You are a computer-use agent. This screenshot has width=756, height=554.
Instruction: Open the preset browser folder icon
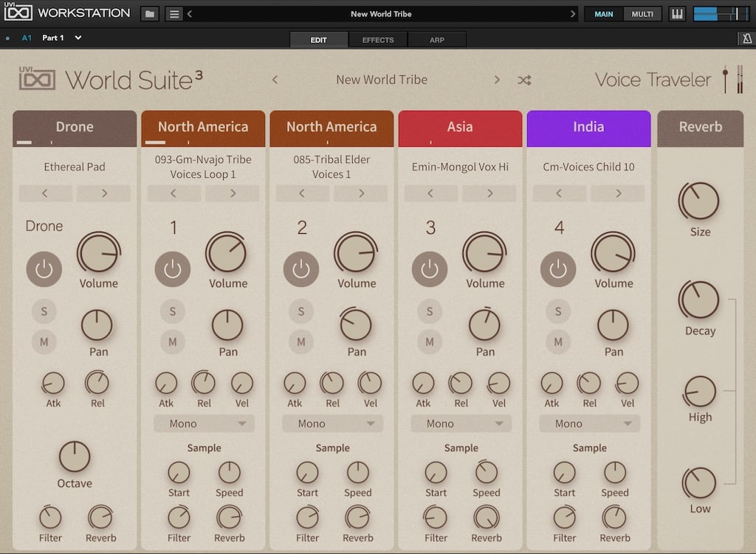[x=150, y=14]
